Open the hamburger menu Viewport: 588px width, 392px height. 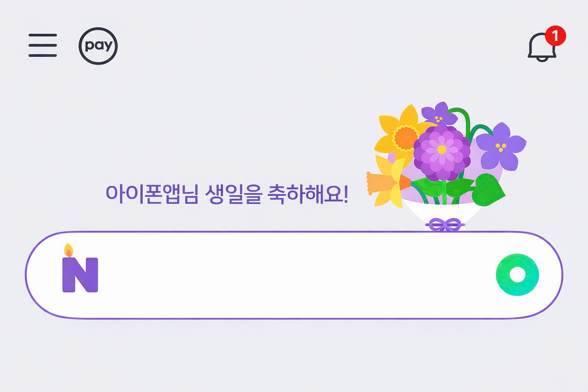[42, 45]
